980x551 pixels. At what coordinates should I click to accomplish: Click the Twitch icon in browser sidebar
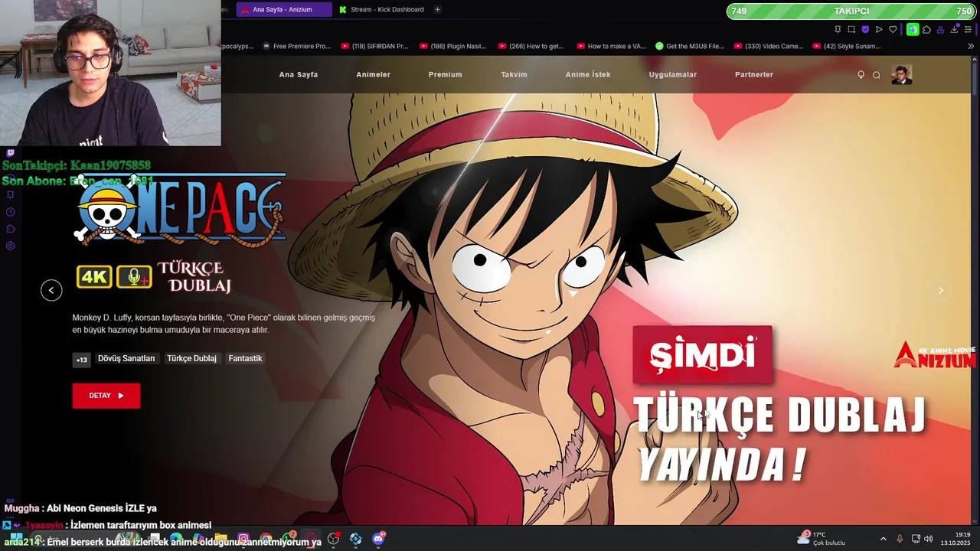[10, 153]
